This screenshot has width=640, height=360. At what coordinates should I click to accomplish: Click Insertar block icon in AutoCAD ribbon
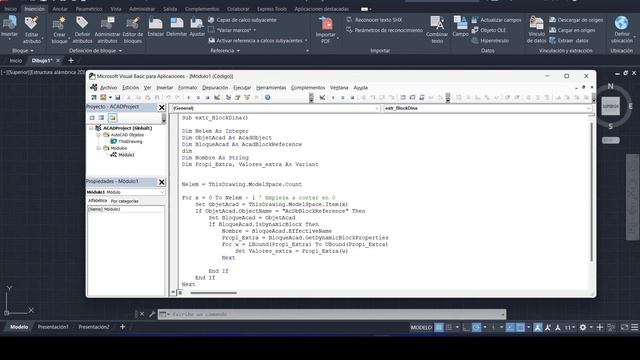coord(9,23)
